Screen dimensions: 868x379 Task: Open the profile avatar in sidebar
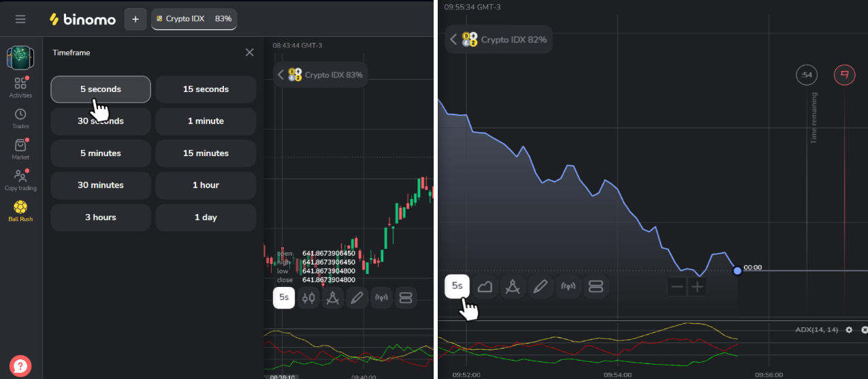pyautogui.click(x=20, y=57)
